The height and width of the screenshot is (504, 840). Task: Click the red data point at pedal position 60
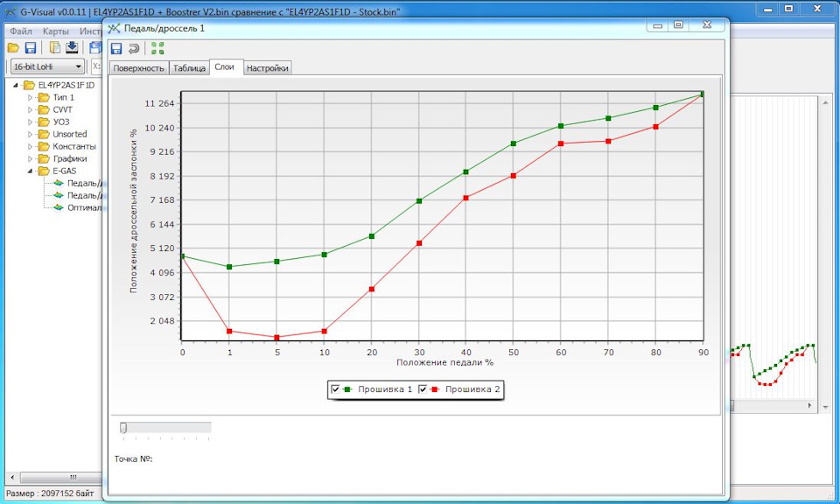coord(561,143)
